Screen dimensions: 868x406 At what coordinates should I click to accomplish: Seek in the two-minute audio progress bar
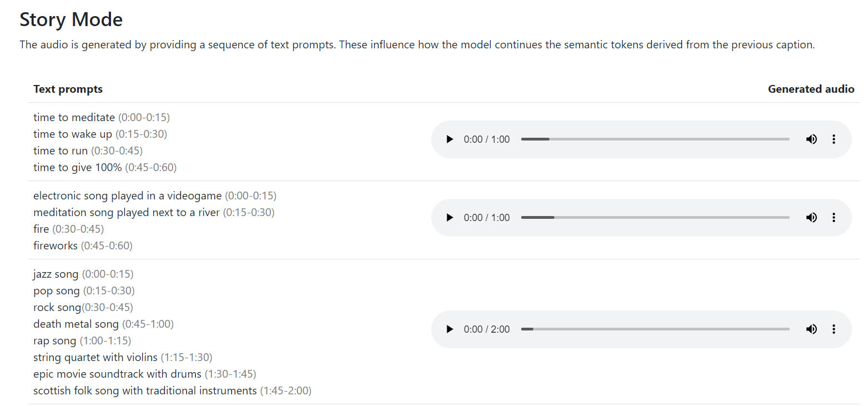pyautogui.click(x=655, y=329)
